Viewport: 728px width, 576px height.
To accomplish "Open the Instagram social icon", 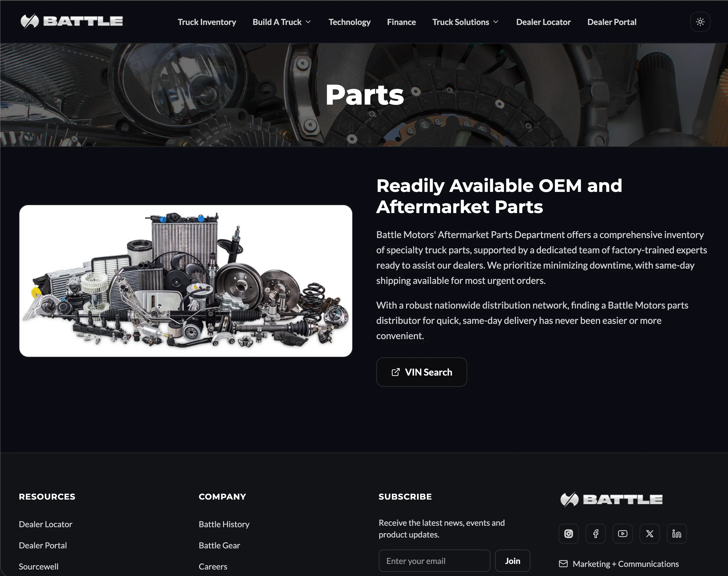I will pyautogui.click(x=568, y=533).
